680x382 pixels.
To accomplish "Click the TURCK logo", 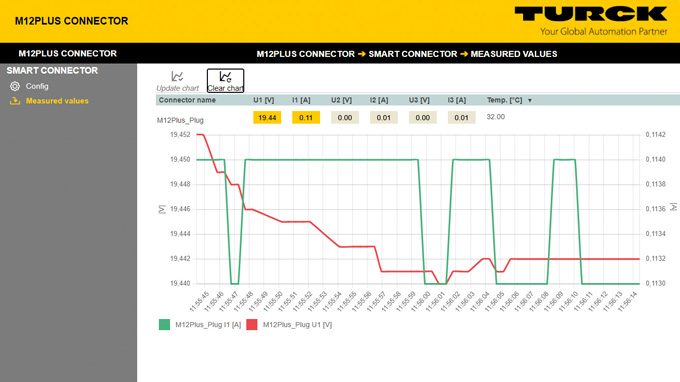I will point(591,20).
